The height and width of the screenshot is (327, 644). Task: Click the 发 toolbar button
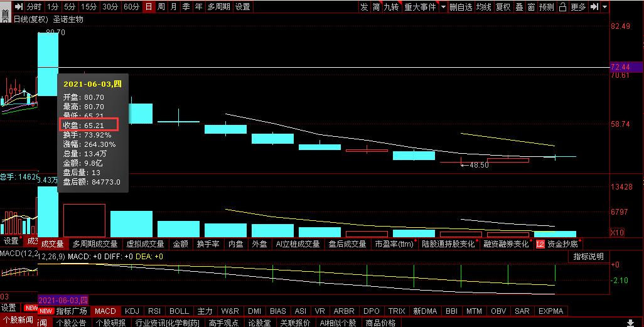[364, 6]
